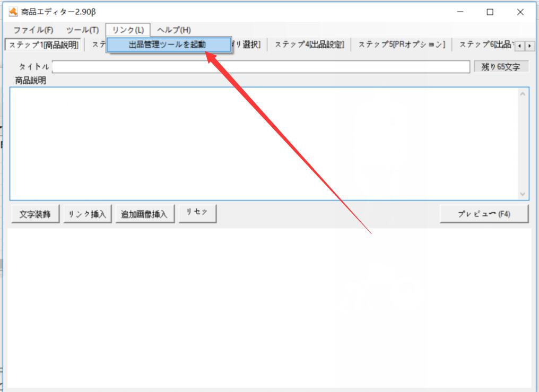Screen dimensions: 539x392
Task: Switch to ステップ4[出品設定] tab
Action: [309, 45]
